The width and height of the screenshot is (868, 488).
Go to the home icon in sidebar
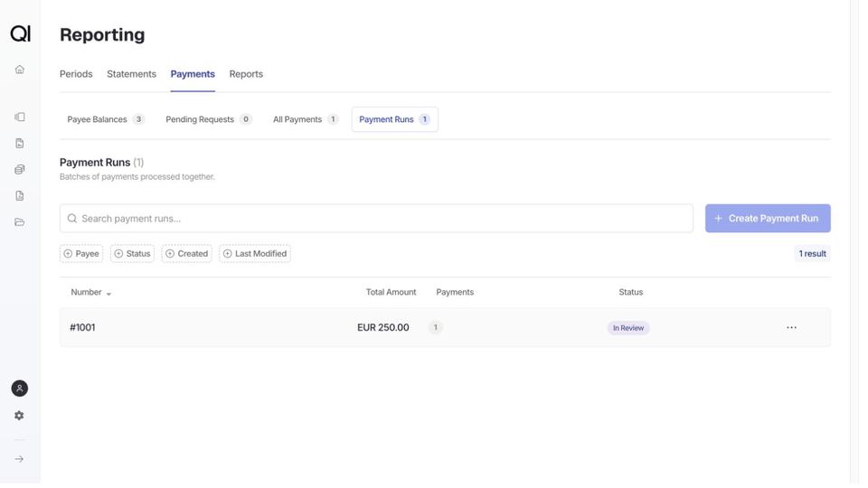(x=19, y=70)
